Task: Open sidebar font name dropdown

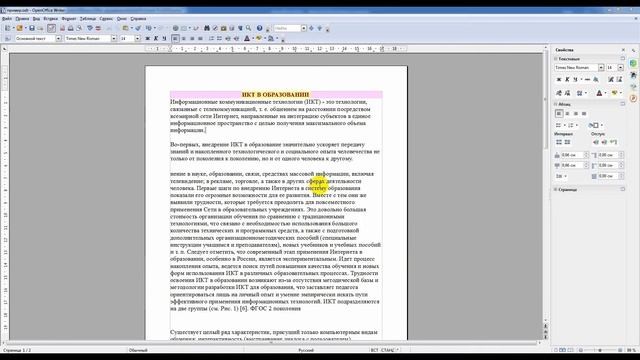Action: pyautogui.click(x=601, y=67)
